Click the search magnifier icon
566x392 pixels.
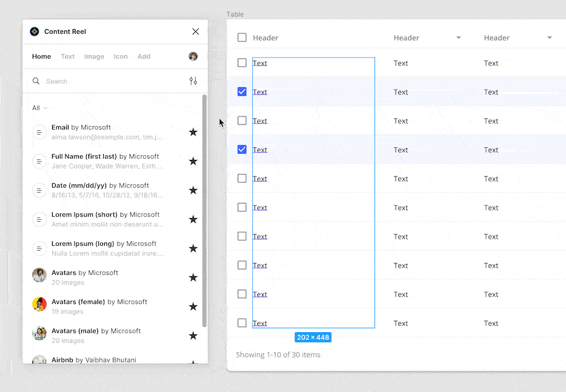click(36, 81)
